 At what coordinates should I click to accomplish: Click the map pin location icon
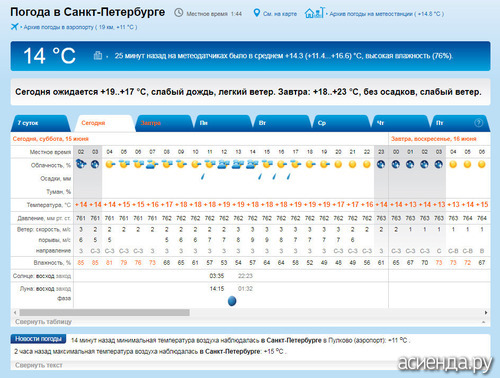click(256, 13)
